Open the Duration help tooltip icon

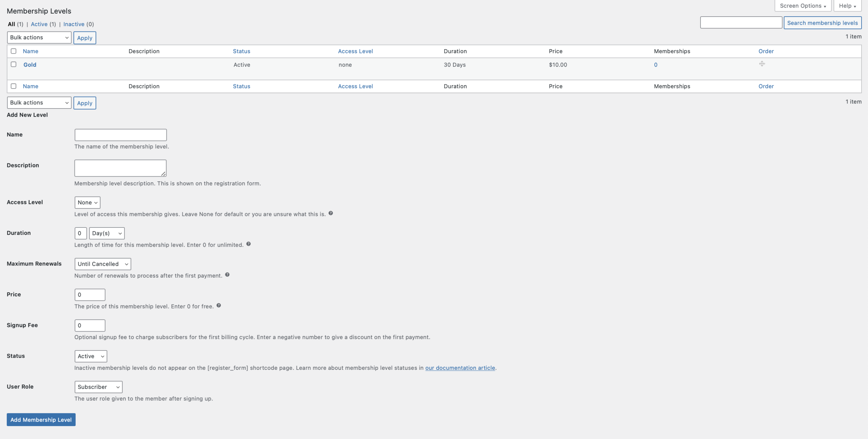click(x=249, y=244)
